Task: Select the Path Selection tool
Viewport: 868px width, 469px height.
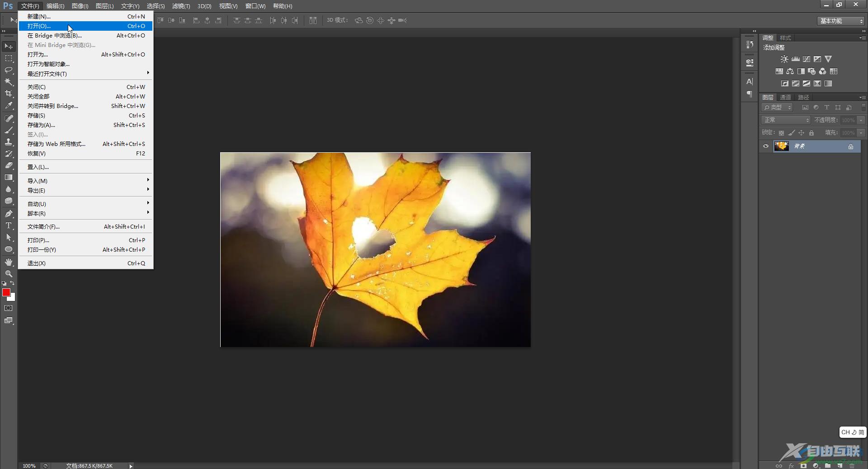Action: [9, 237]
